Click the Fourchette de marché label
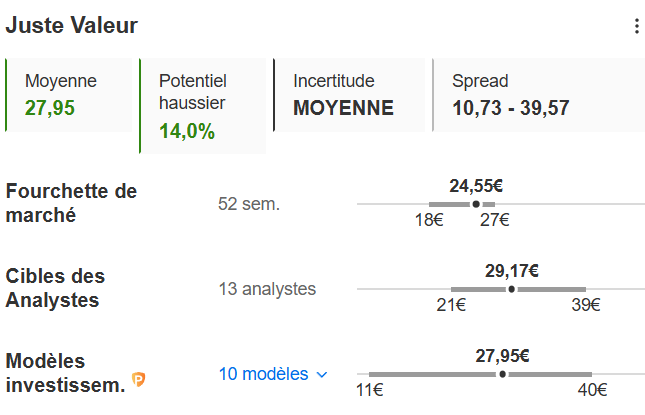The width and height of the screenshot is (645, 415). (x=71, y=202)
